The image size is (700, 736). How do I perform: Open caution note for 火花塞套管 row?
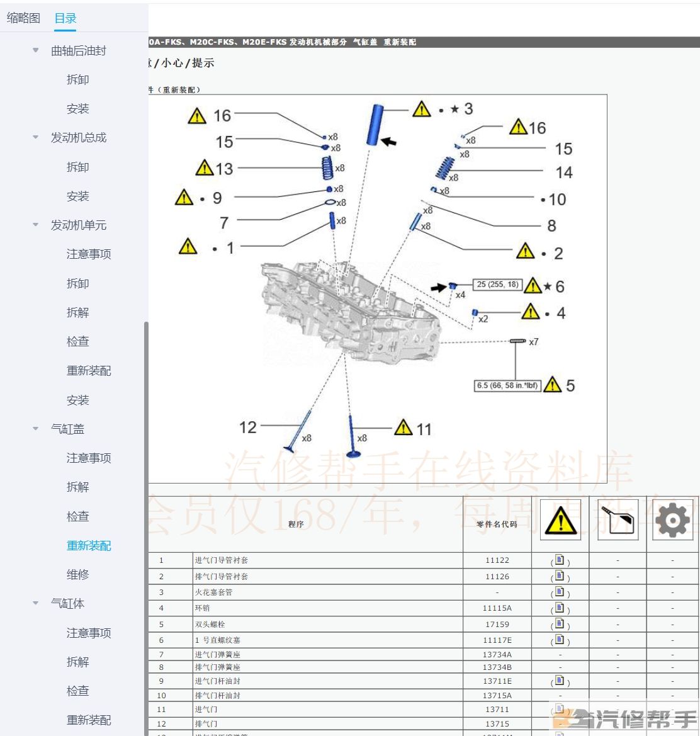pos(559,591)
